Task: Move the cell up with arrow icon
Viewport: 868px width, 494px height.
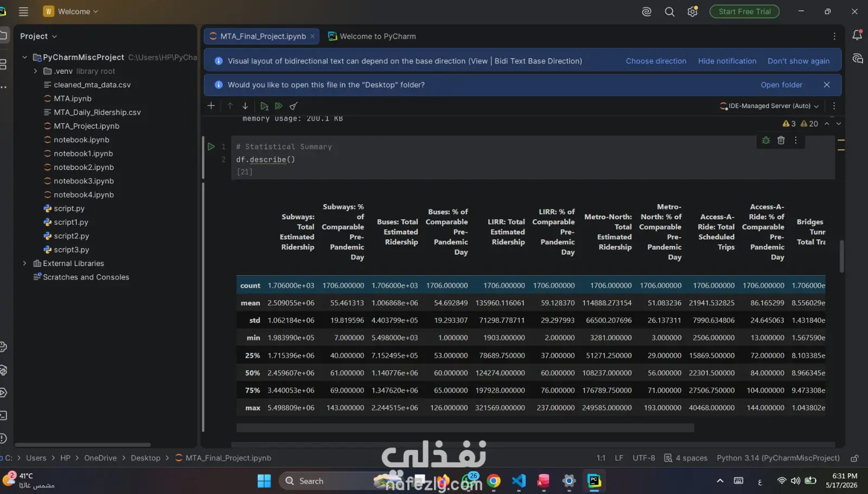Action: click(230, 106)
